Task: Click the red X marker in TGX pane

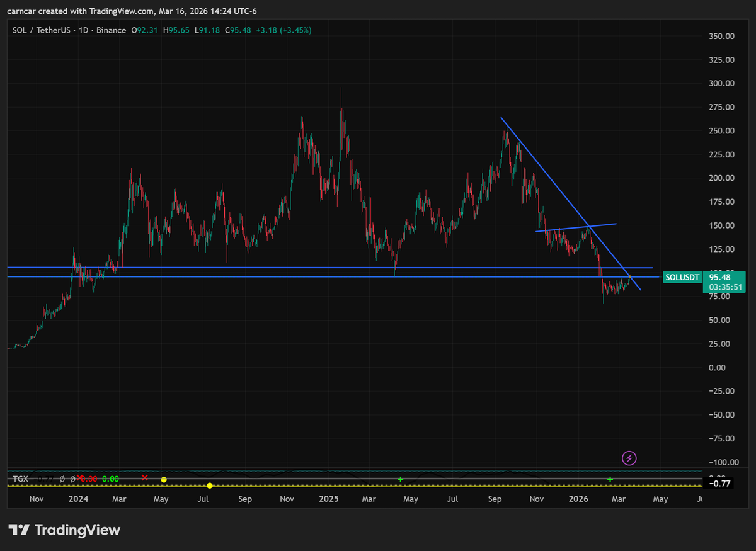Action: [145, 479]
